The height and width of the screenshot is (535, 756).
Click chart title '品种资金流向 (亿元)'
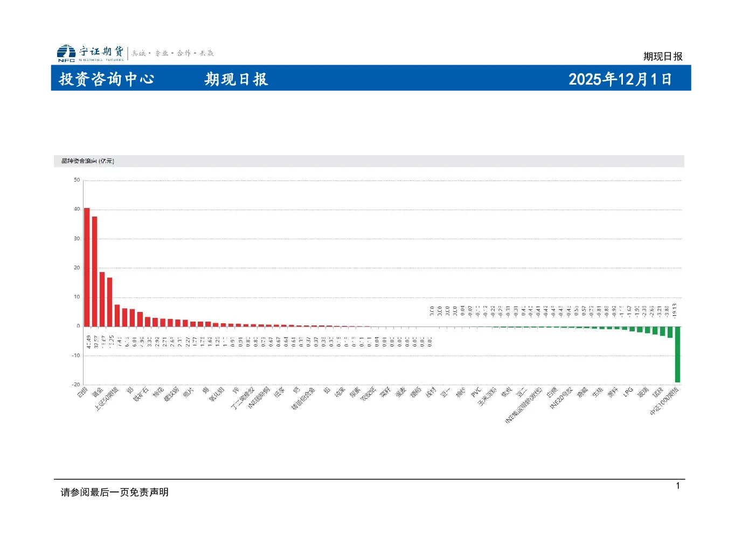pos(88,161)
